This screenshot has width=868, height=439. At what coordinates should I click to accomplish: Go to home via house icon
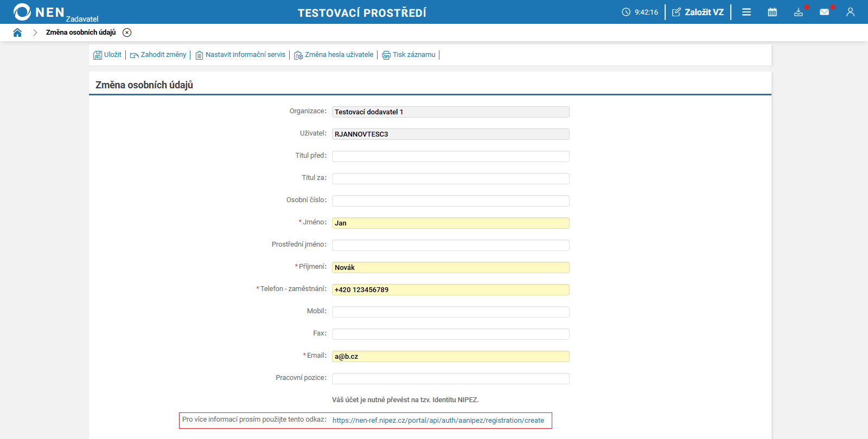[17, 33]
